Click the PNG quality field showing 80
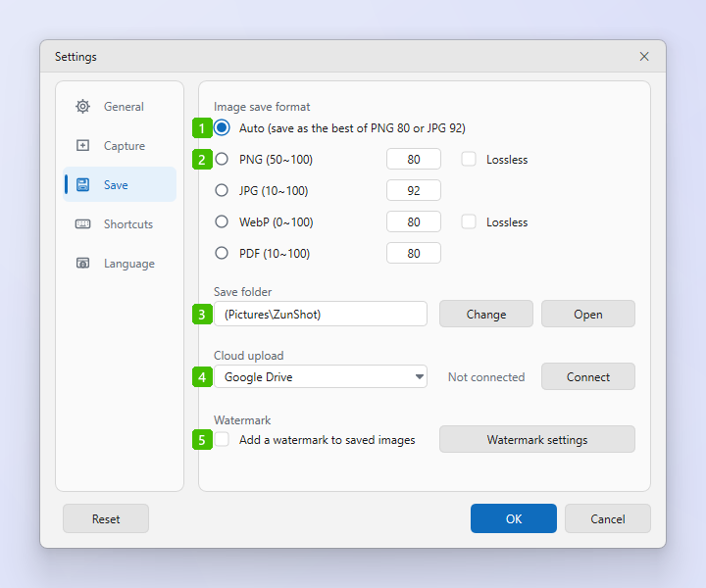 tap(414, 159)
